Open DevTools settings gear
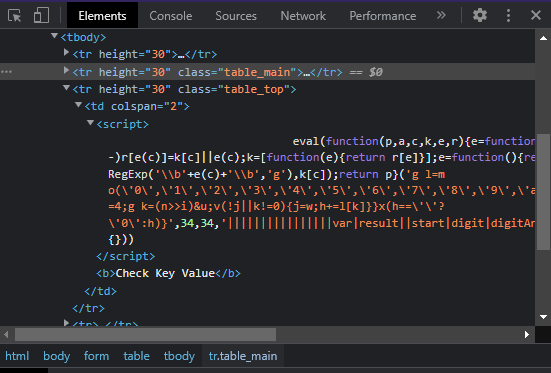551x373 pixels. point(480,15)
